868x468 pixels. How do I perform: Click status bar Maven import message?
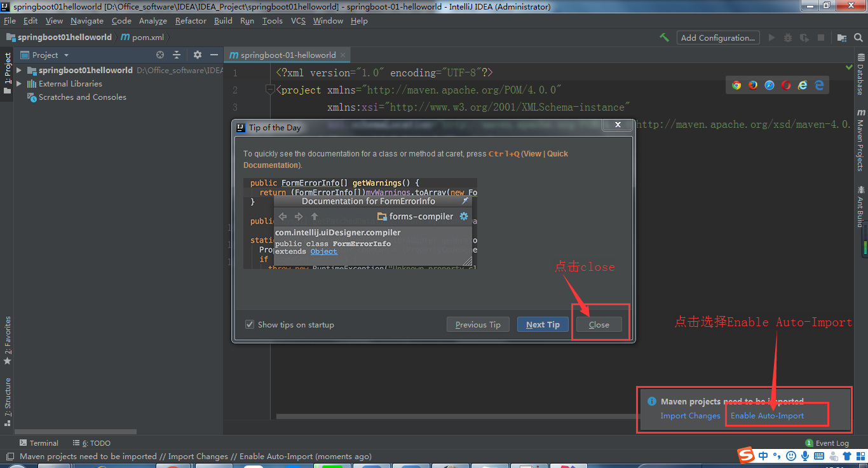pyautogui.click(x=196, y=456)
